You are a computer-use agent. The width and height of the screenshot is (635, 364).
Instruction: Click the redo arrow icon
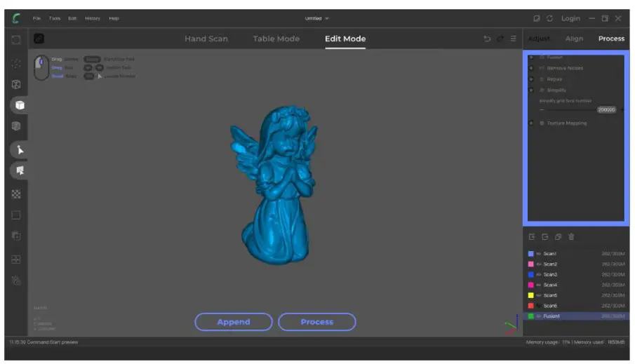coord(500,39)
